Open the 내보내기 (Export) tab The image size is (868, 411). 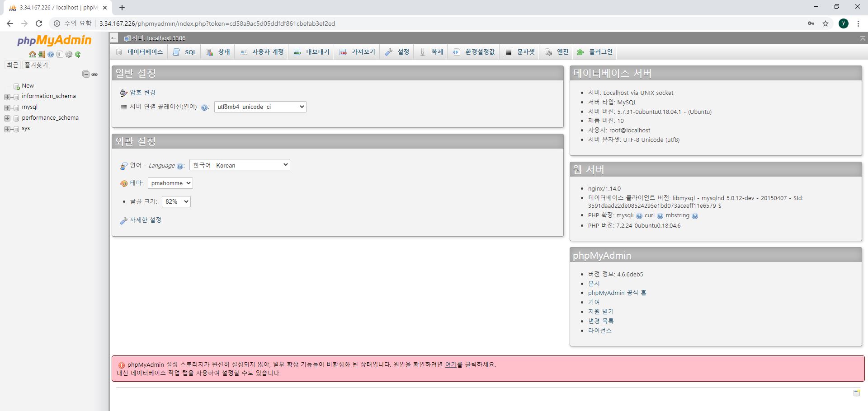click(x=311, y=51)
